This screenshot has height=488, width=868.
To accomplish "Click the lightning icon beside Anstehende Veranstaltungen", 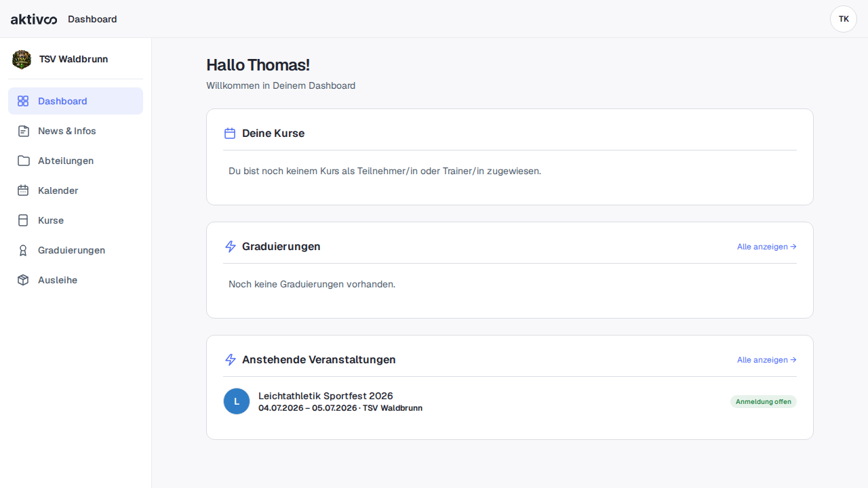I will tap(230, 360).
